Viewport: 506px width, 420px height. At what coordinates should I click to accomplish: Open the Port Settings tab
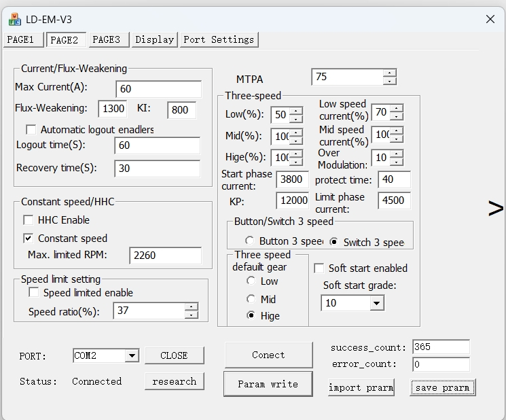click(x=219, y=39)
